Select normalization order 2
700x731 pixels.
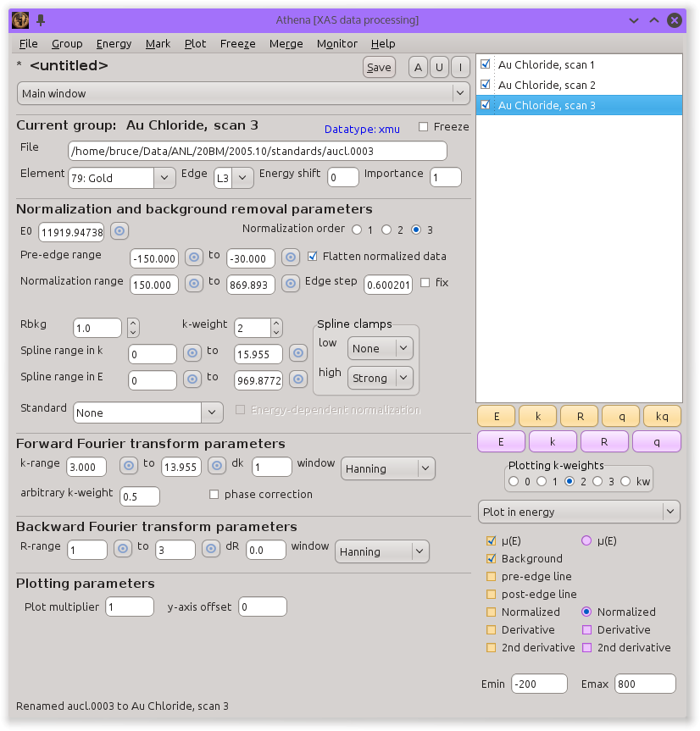click(386, 230)
